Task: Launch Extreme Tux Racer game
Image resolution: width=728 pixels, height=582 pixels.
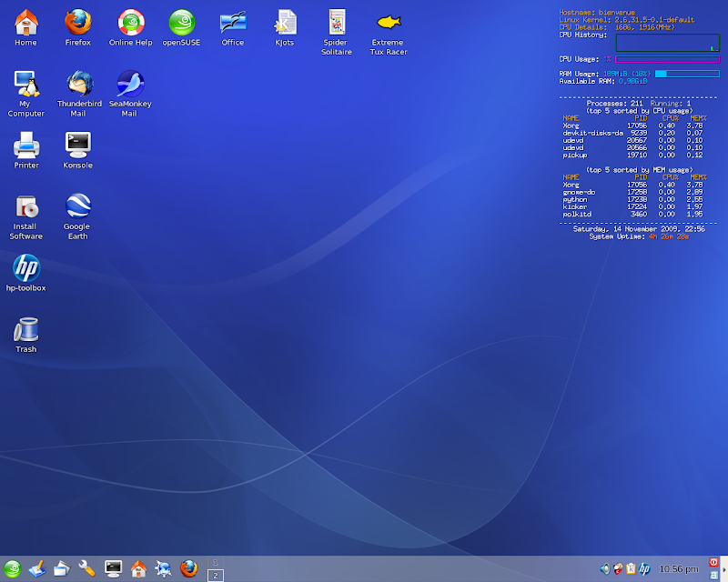Action: 389,22
